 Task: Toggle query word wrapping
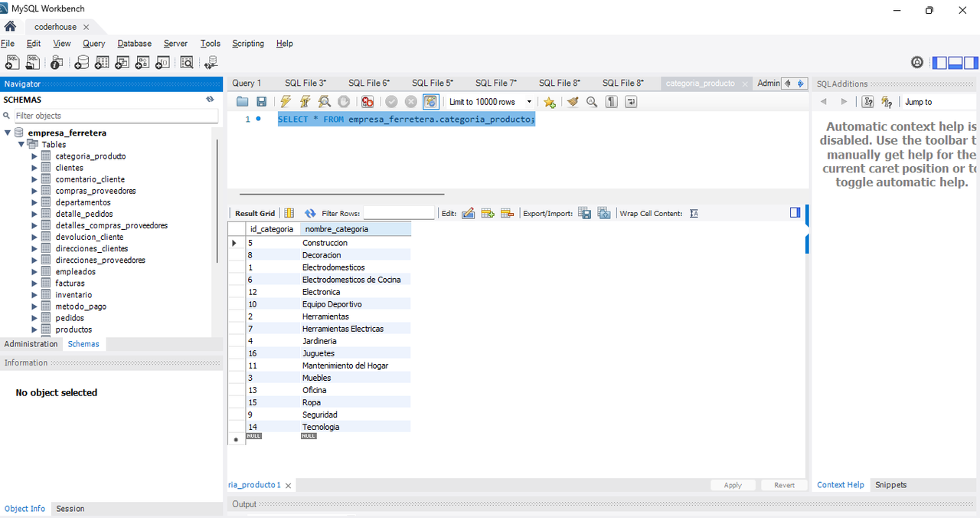tap(631, 101)
